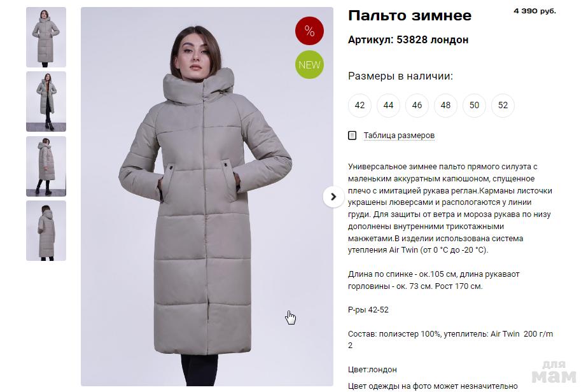Show fourth thumbnail with back view

pyautogui.click(x=46, y=230)
